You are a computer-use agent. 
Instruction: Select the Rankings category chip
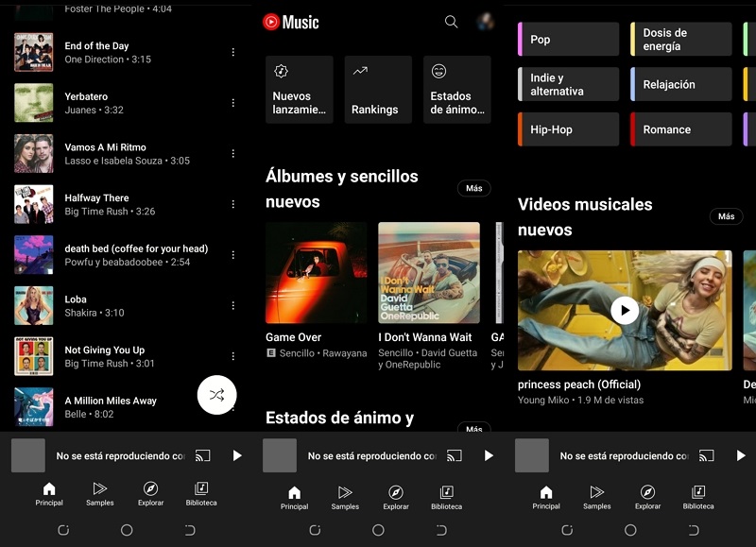pyautogui.click(x=377, y=90)
